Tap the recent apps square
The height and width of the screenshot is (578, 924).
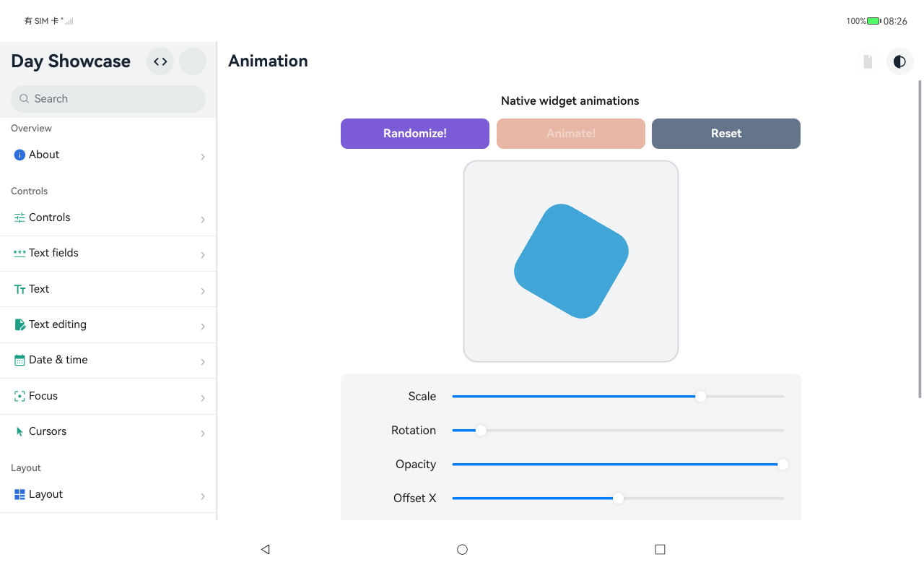point(660,549)
